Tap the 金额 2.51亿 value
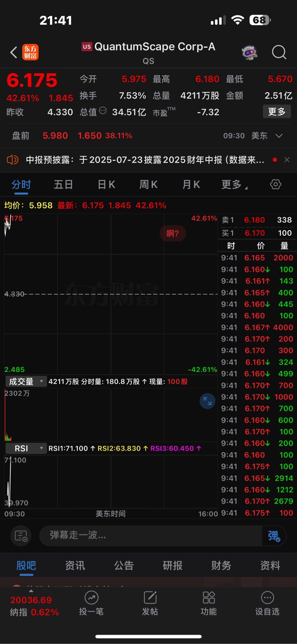This screenshot has height=644, width=297. (278, 96)
